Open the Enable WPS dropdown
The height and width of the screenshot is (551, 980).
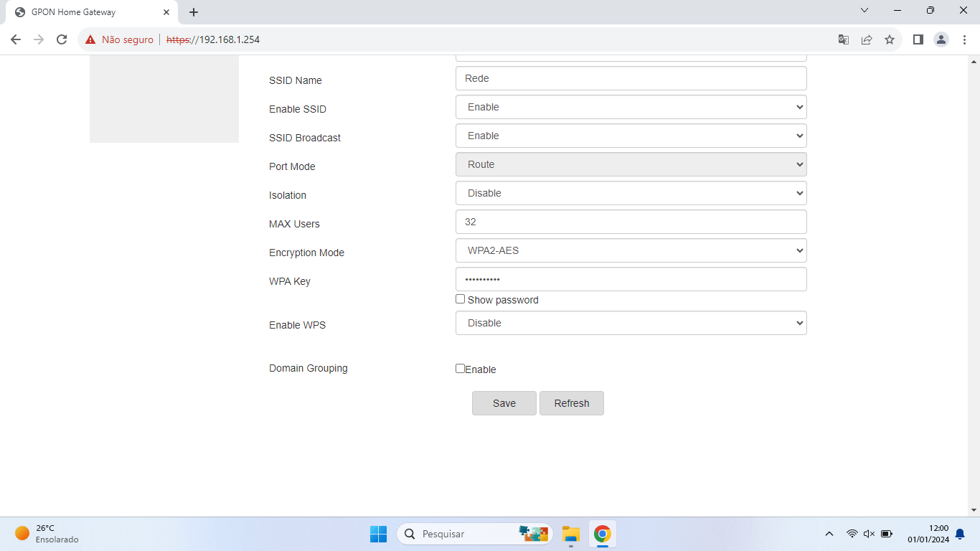[x=631, y=323]
